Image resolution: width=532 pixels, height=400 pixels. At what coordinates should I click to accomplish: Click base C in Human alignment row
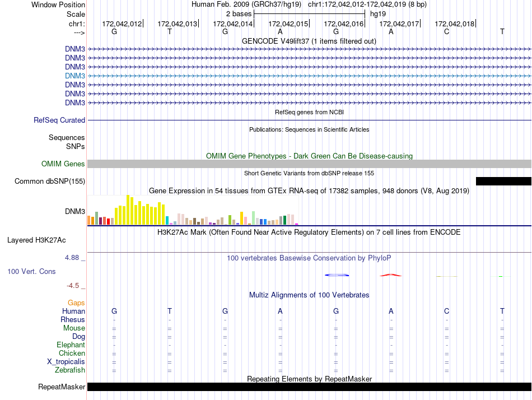click(x=446, y=311)
